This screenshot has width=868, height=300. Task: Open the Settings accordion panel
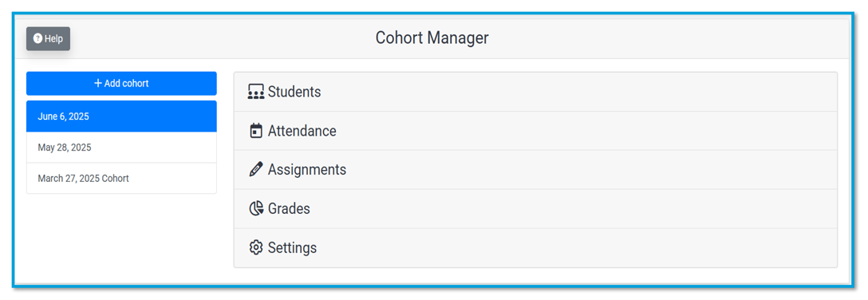[535, 247]
